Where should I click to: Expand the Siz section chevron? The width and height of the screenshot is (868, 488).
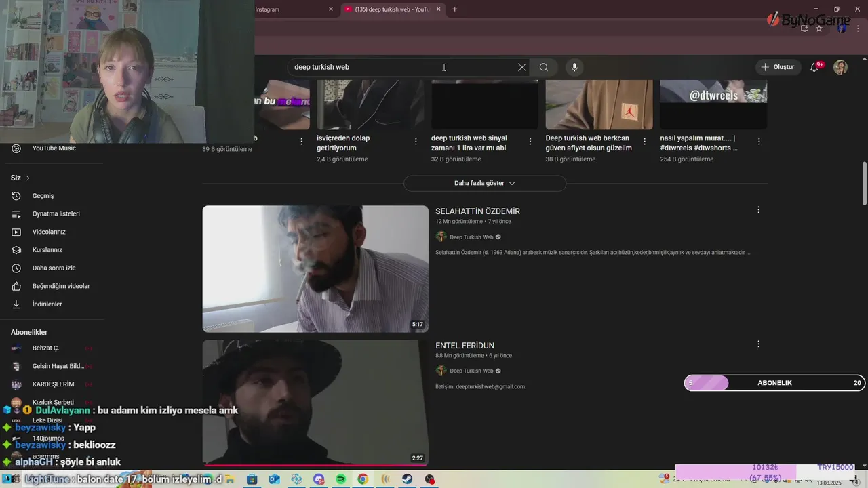[28, 178]
